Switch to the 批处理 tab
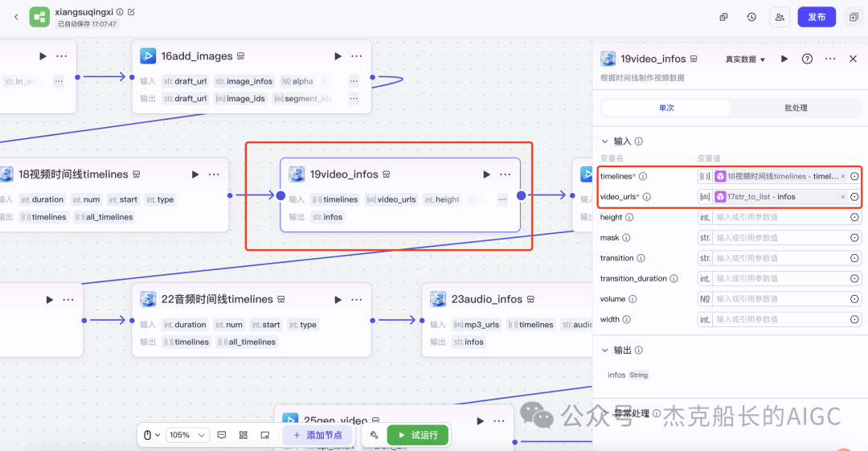This screenshot has width=868, height=451. [796, 108]
